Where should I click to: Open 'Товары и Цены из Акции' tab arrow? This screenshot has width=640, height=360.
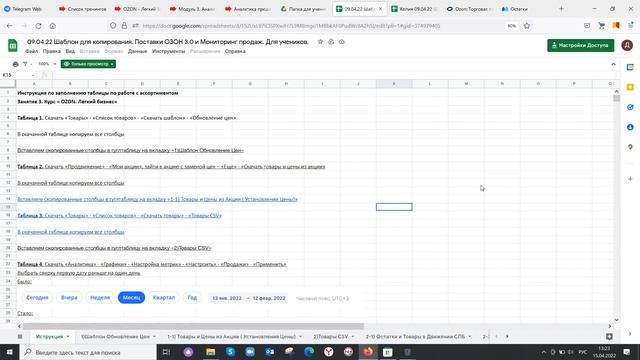click(x=300, y=336)
